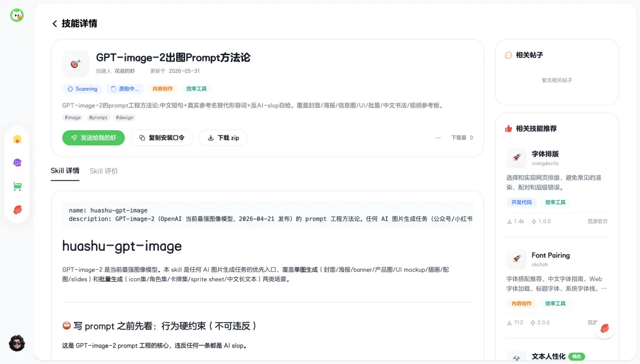Click the 开发代码 tag under 字体排版
Screen dimensions: 640x364
[521, 202]
